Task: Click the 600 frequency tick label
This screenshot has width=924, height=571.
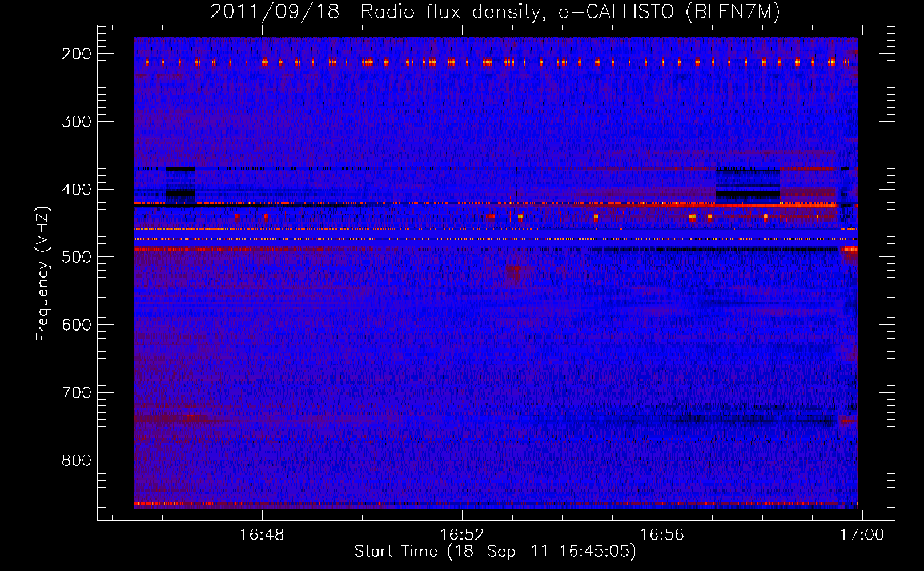Action: (76, 325)
